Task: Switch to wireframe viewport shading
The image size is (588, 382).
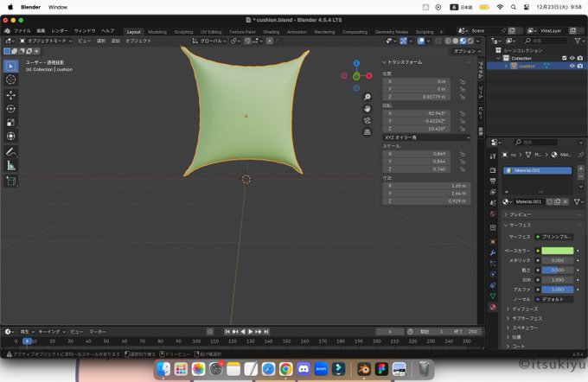Action: 448,41
